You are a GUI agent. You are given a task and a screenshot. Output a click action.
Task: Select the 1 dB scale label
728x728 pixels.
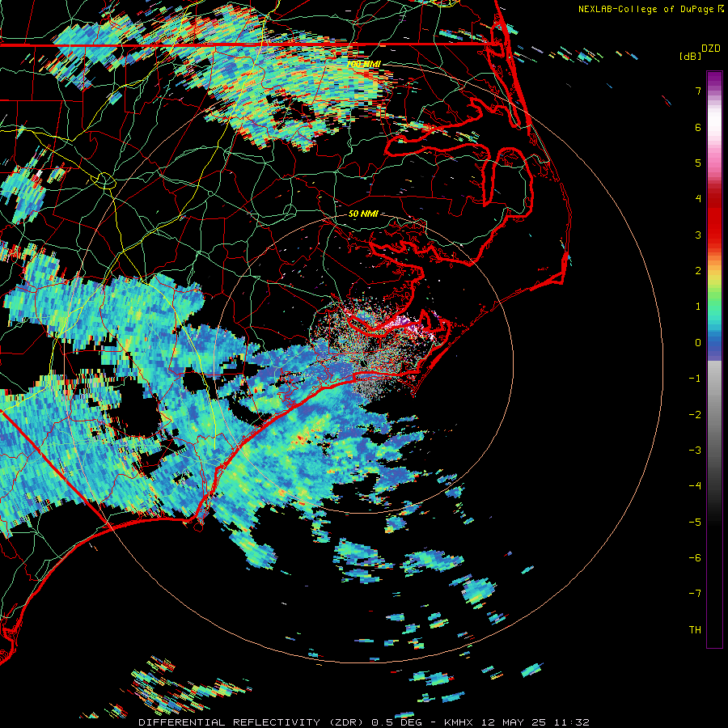pyautogui.click(x=698, y=307)
